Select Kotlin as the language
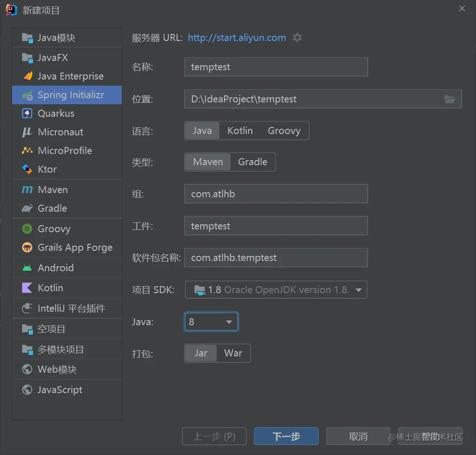The image size is (476, 455). click(x=240, y=131)
